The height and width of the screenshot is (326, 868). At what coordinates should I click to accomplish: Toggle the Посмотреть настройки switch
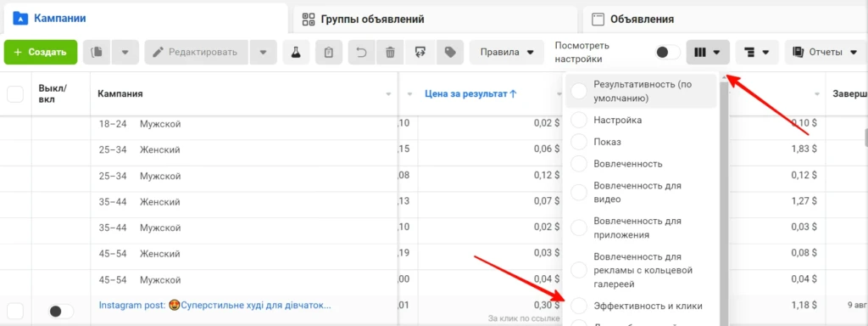667,52
